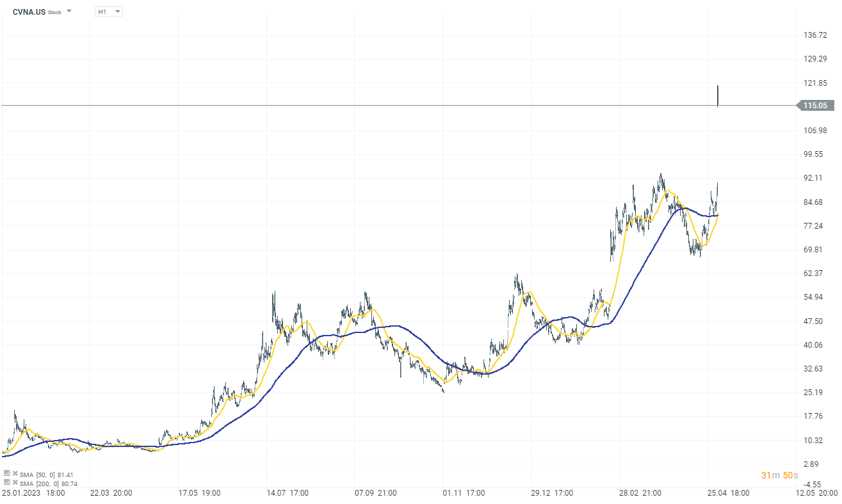Screen dimensions: 842x504
Task: Remove the SMA 200 indicator
Action: point(14,481)
